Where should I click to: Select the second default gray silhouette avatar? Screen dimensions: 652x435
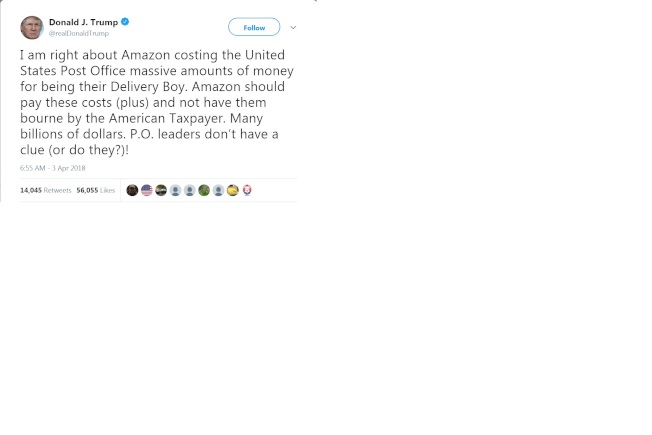[x=190, y=190]
